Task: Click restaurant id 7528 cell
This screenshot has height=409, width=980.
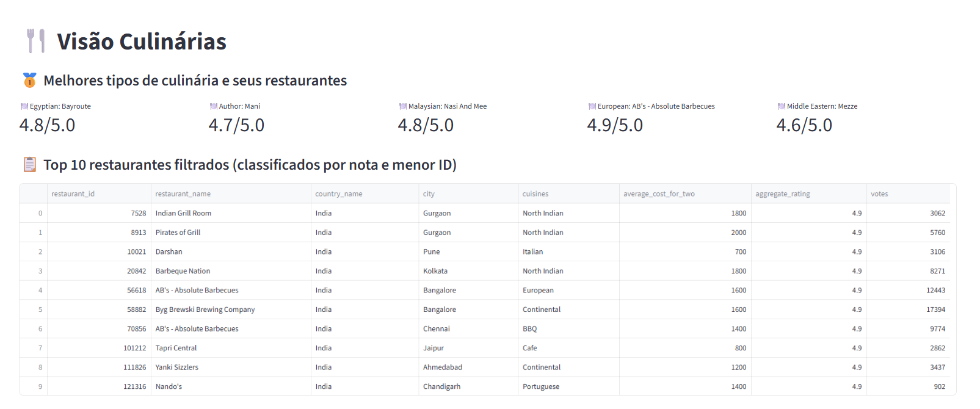Action: click(x=99, y=213)
